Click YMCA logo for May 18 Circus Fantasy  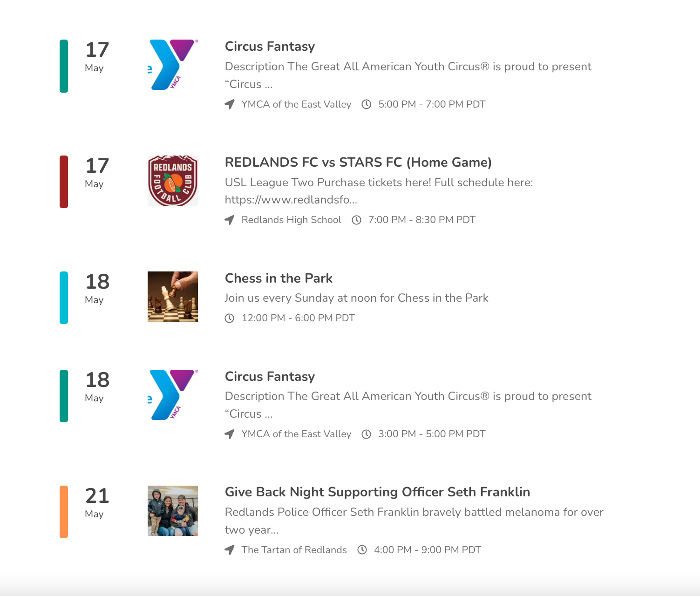pyautogui.click(x=173, y=395)
